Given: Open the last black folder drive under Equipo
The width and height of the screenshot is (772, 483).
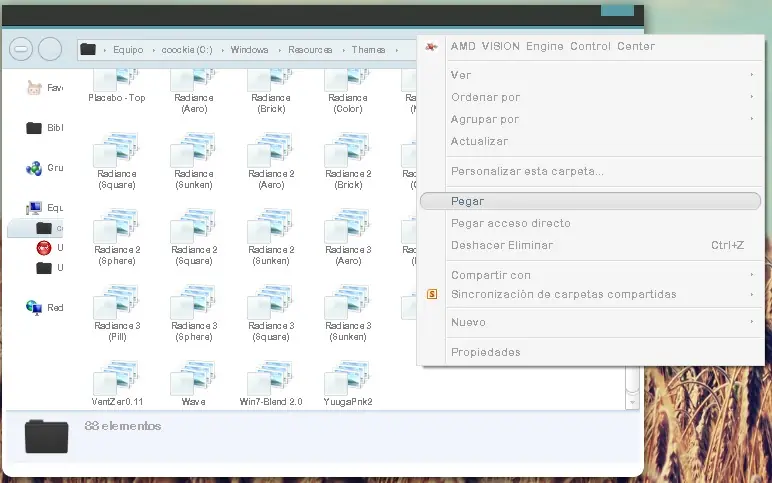Looking at the screenshot, I should (49, 268).
